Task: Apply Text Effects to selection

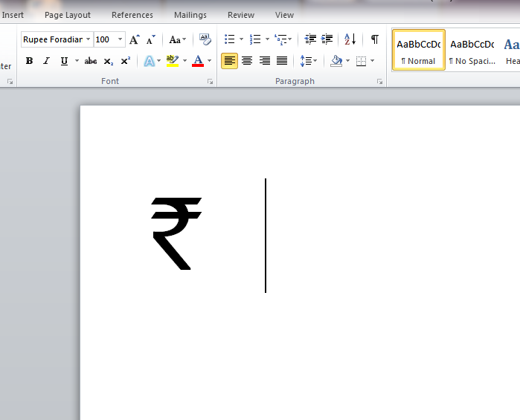Action: click(150, 61)
